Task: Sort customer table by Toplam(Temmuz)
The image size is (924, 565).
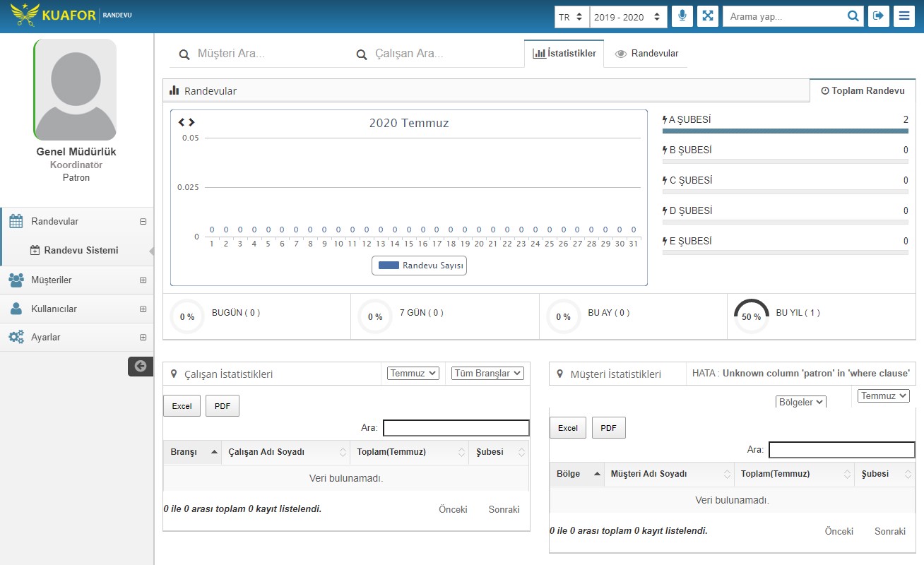Action: [795, 474]
